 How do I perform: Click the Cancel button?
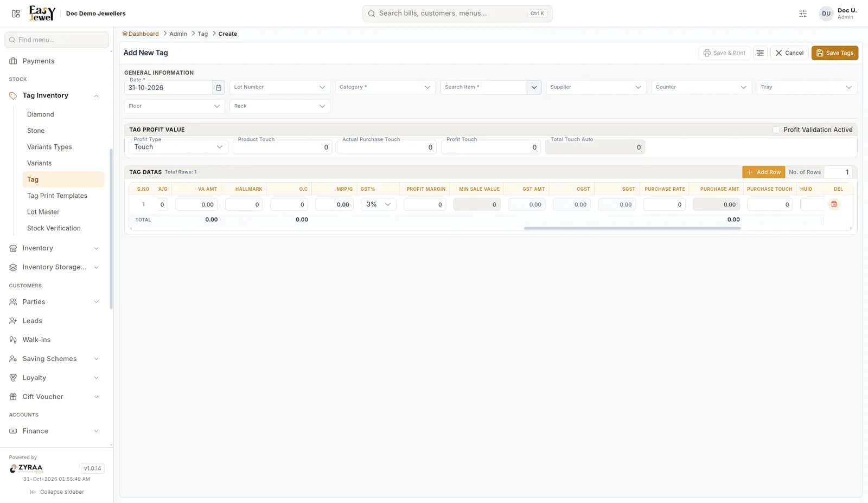(789, 53)
